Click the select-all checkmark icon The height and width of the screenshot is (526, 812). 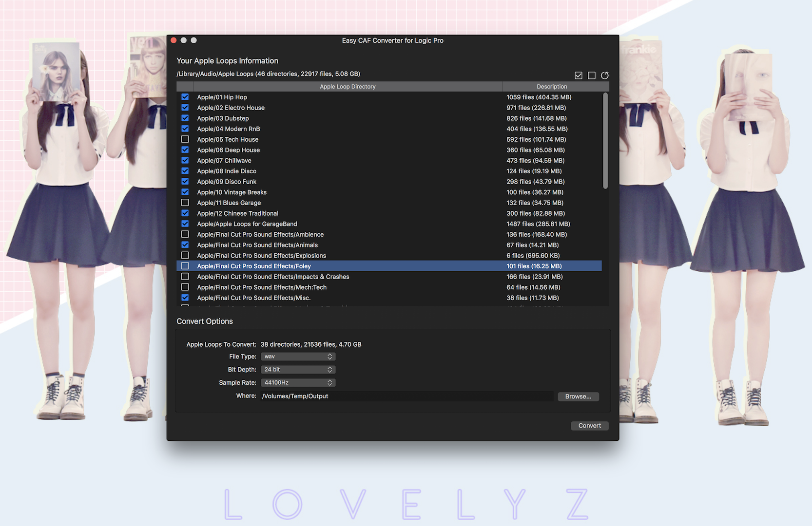(x=579, y=75)
